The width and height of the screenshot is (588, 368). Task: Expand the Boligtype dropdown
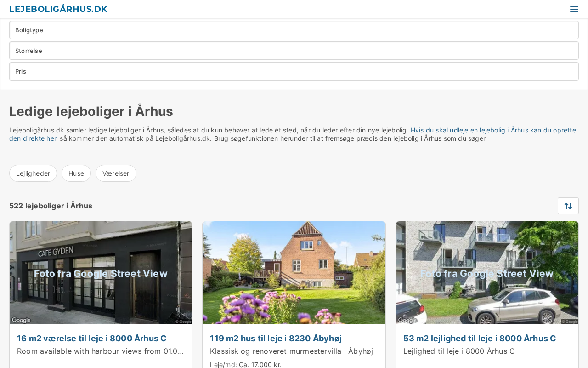click(x=294, y=30)
